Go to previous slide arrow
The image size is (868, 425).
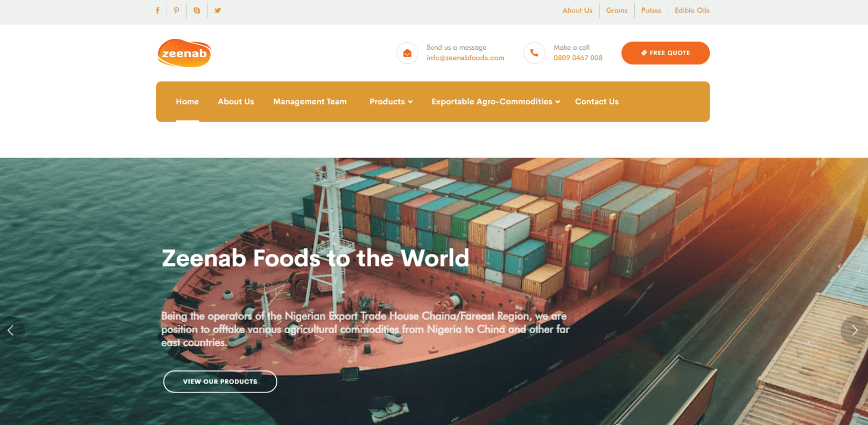[10, 330]
